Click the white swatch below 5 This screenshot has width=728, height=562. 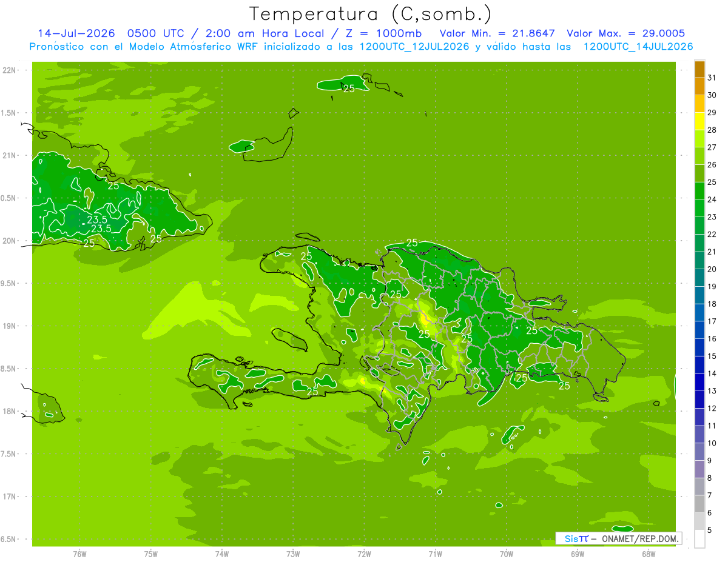(699, 539)
